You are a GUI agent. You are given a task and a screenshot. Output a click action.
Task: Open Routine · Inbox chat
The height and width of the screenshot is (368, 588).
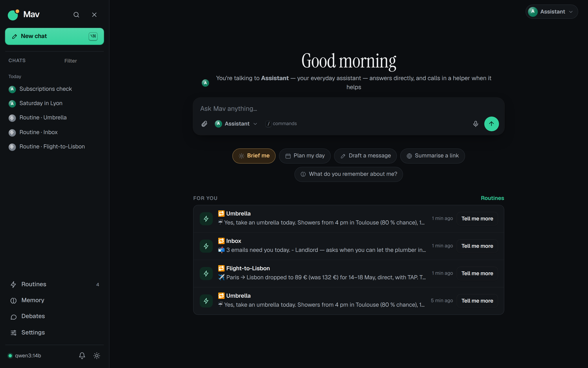point(54,132)
